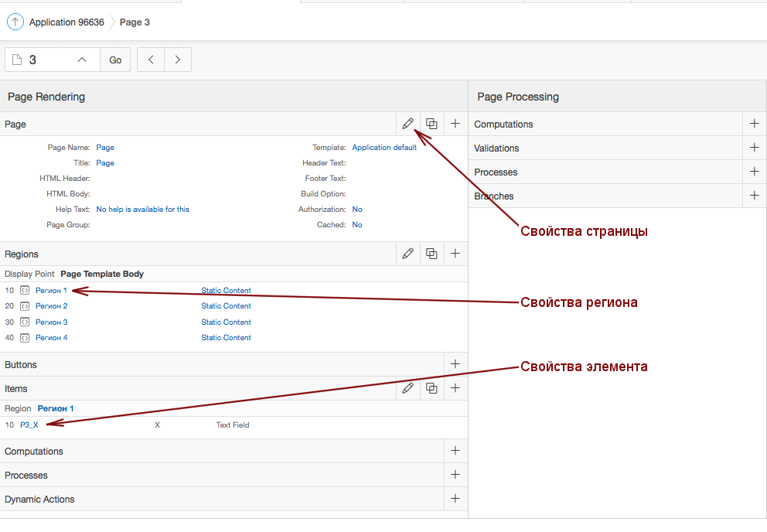The width and height of the screenshot is (767, 532).
Task: Add a new region with plus icon
Action: point(455,254)
